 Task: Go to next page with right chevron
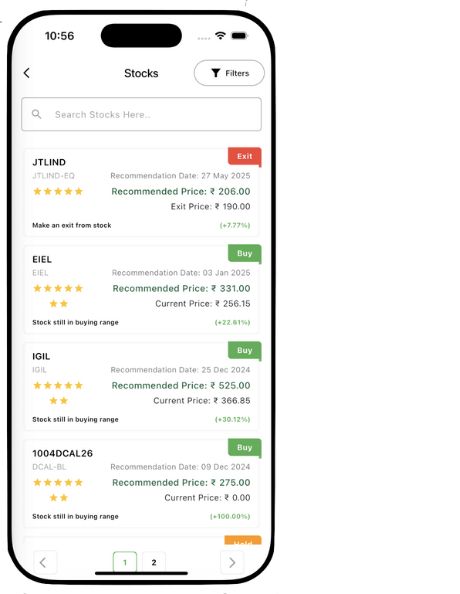[x=232, y=562]
